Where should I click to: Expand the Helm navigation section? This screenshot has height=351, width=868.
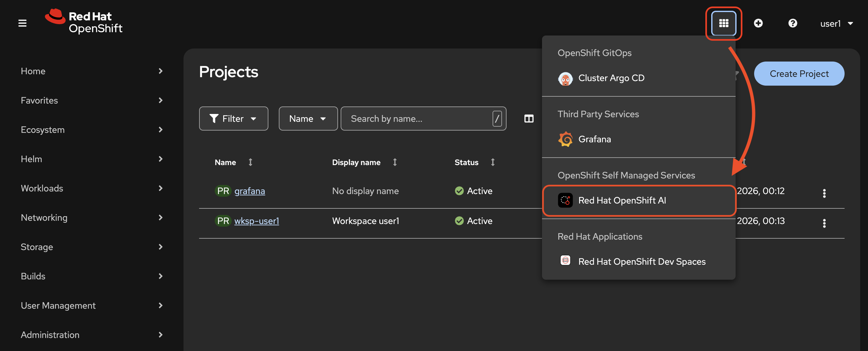[x=91, y=159]
